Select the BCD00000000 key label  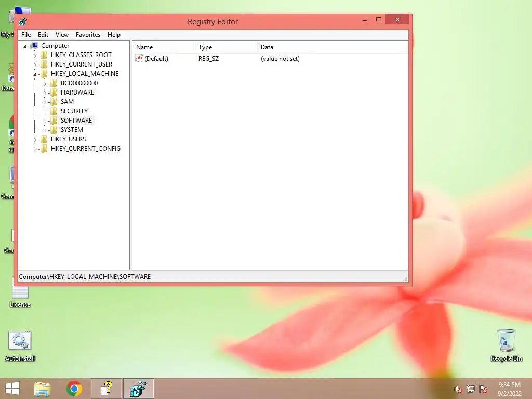click(x=79, y=83)
